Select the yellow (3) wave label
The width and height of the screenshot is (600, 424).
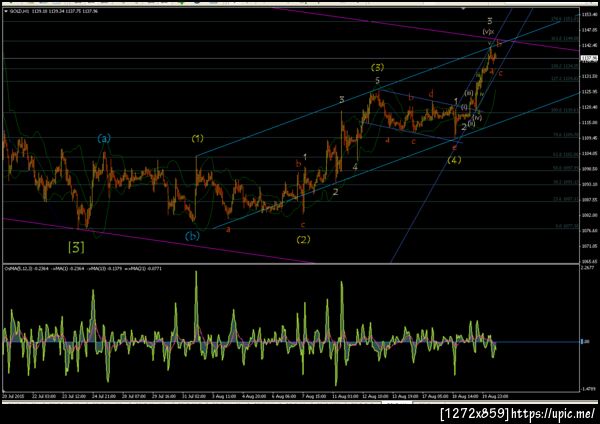[377, 67]
